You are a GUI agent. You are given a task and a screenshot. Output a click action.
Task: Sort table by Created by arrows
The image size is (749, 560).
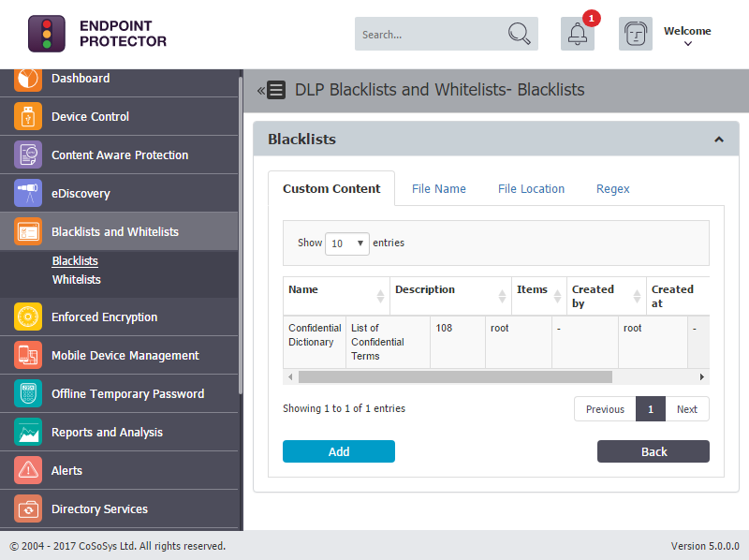point(637,296)
